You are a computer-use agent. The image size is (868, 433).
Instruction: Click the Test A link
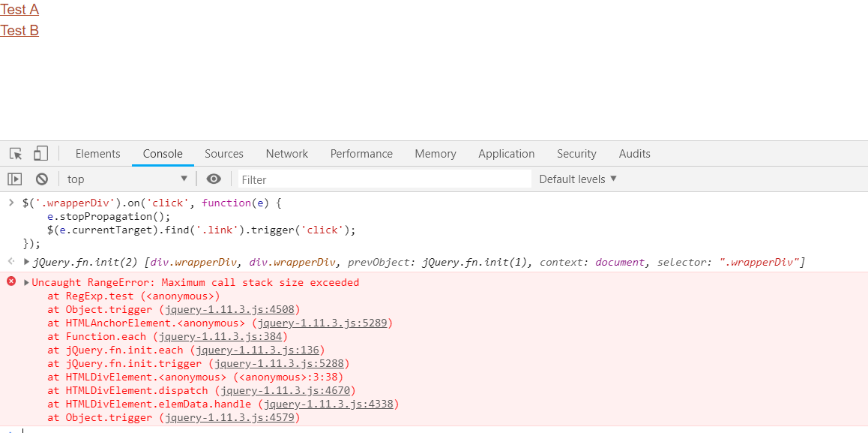pyautogui.click(x=19, y=9)
